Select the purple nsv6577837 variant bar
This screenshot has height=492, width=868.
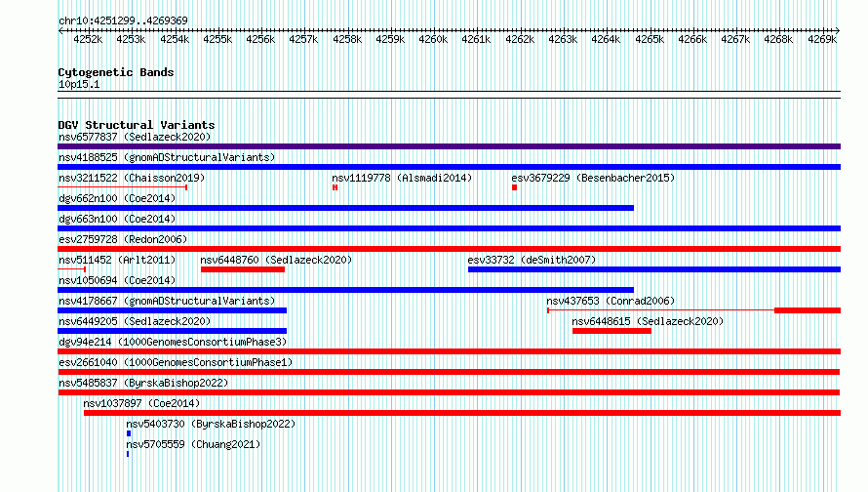[449, 146]
